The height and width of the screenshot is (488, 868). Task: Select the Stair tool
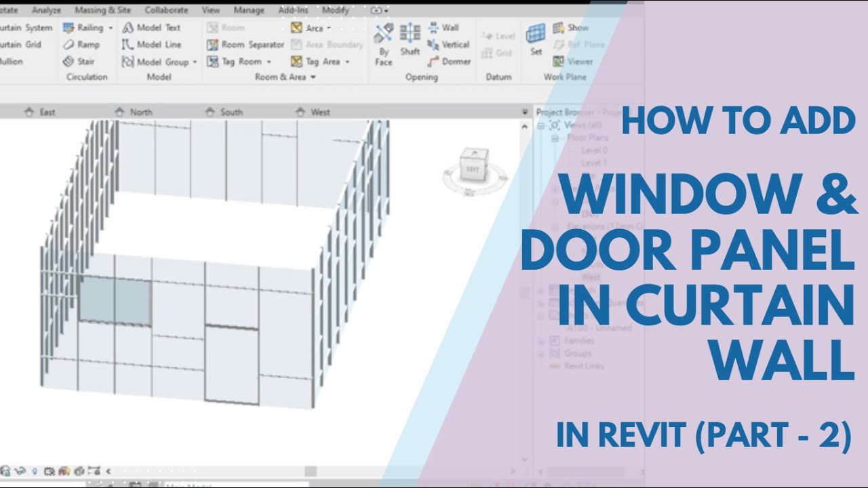79,62
